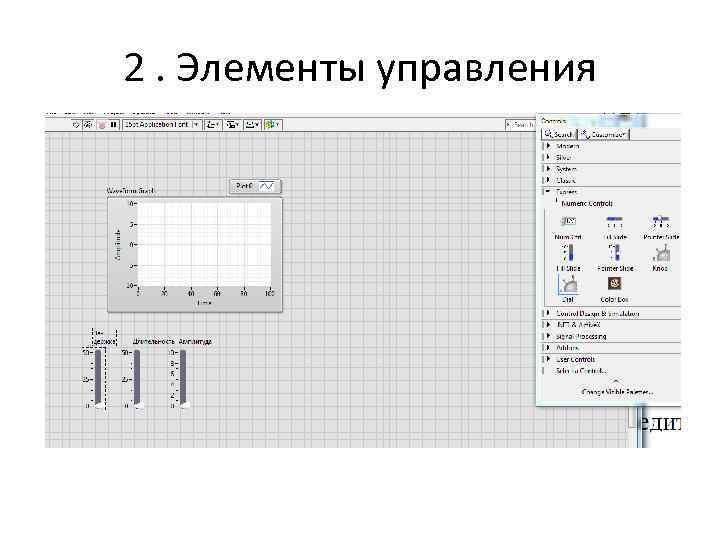
Task: Click the Plot 0 line-style sample icon
Action: coord(267,186)
